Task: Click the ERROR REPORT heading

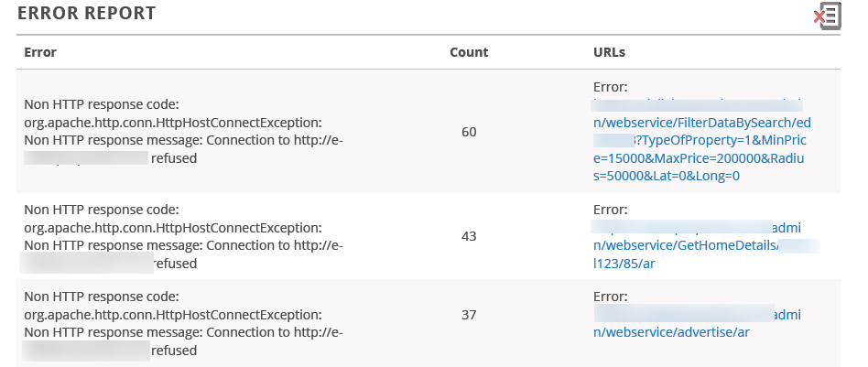Action: point(86,14)
